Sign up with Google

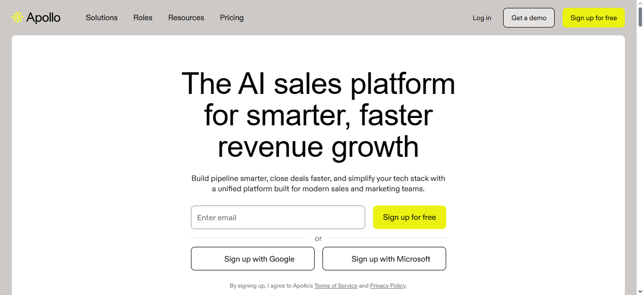point(252,258)
